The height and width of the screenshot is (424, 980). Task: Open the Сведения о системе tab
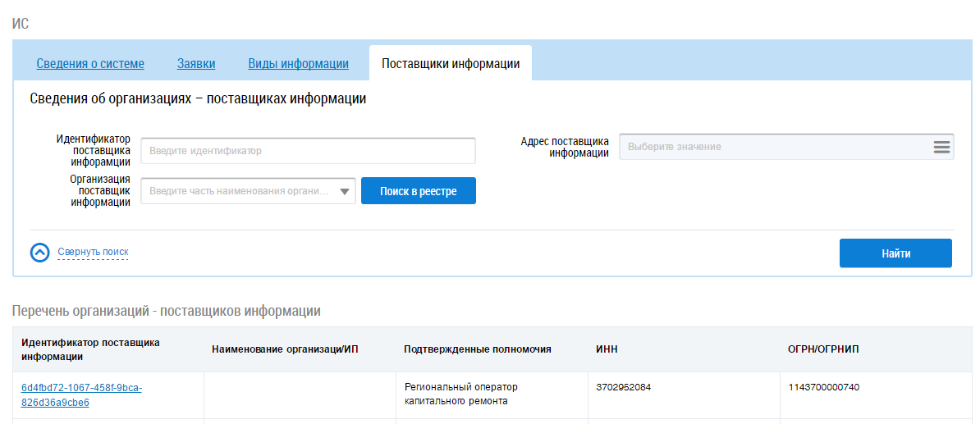pyautogui.click(x=90, y=64)
